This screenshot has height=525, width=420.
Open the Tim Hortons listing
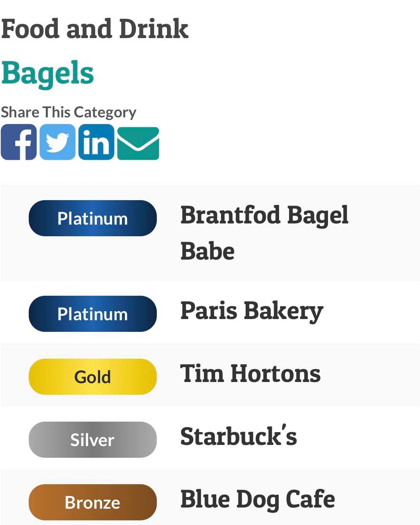click(250, 374)
